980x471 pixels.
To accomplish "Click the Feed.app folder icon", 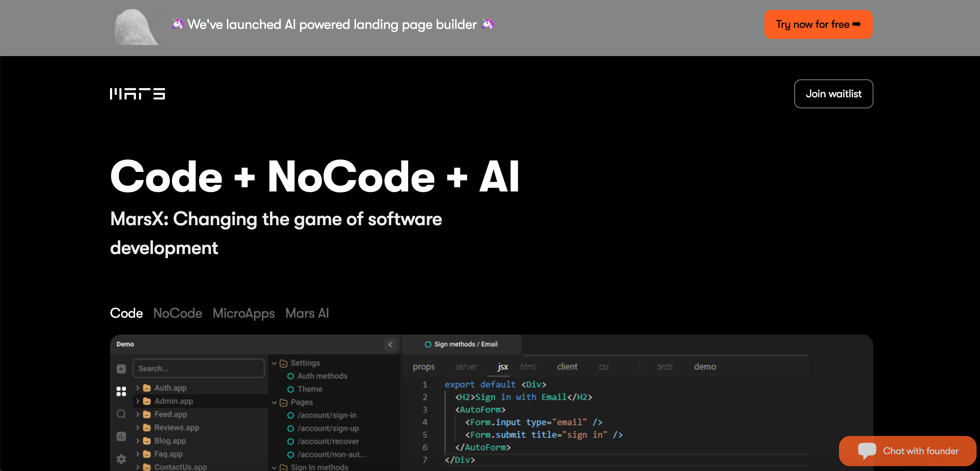I will tap(147, 414).
